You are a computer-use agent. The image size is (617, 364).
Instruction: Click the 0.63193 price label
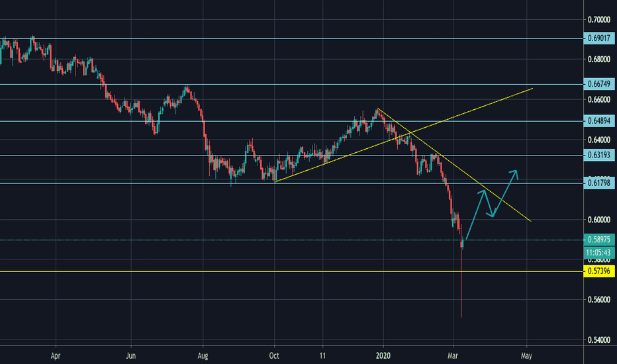click(599, 155)
